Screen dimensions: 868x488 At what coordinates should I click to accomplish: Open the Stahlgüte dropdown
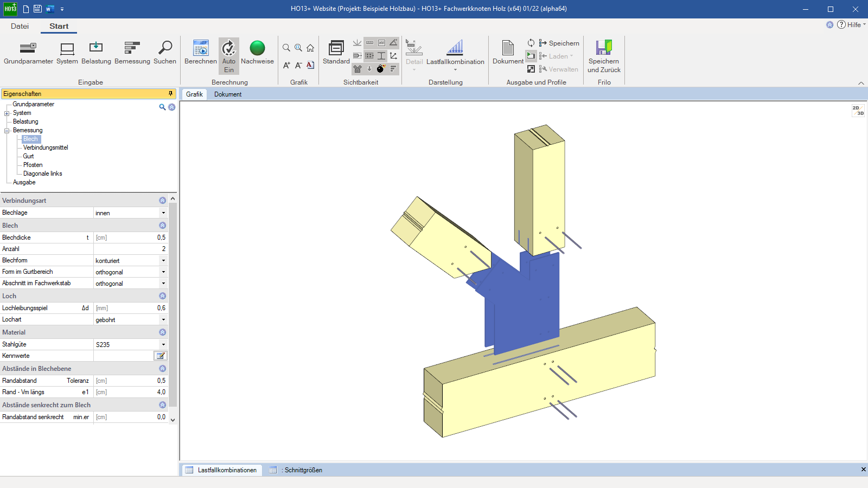point(163,344)
